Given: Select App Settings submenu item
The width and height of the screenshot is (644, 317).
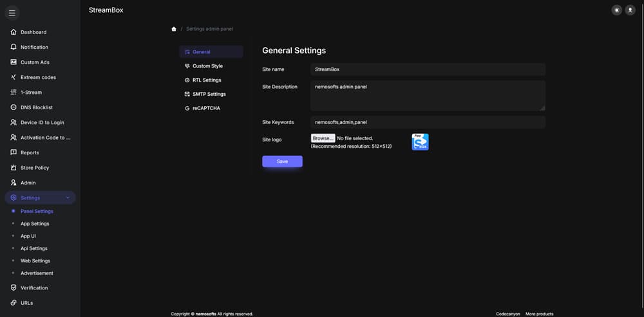Looking at the screenshot, I should pyautogui.click(x=35, y=224).
